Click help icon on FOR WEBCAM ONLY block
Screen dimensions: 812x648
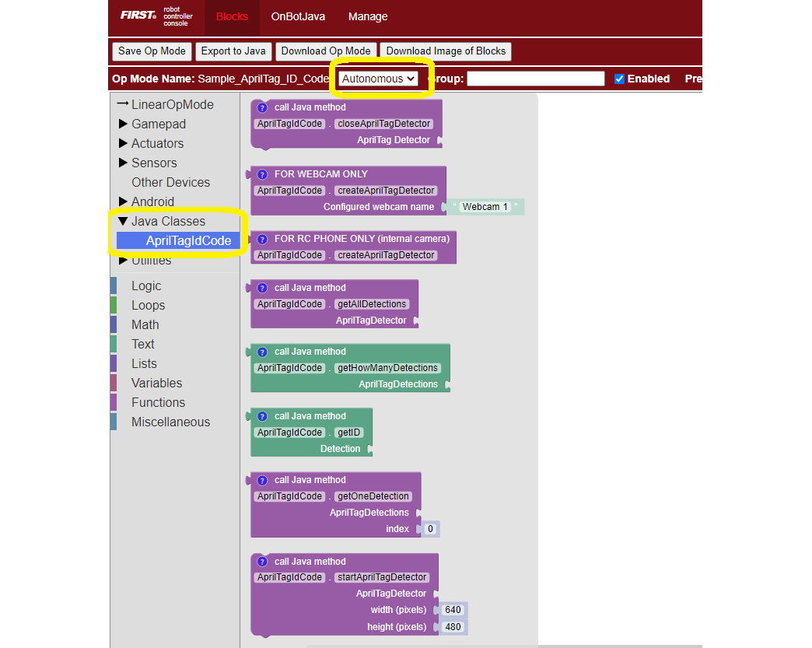pos(262,174)
